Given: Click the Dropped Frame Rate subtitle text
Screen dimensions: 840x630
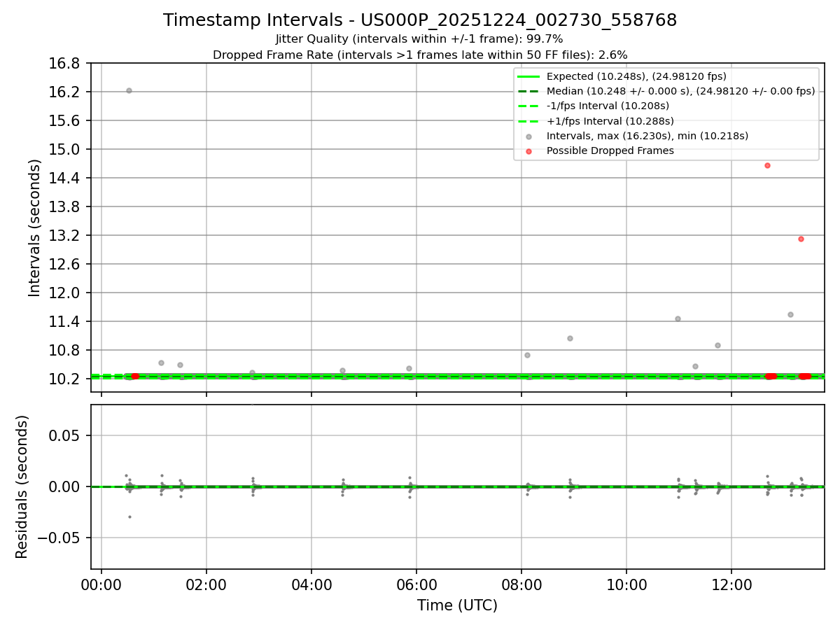Looking at the screenshot, I should tap(420, 55).
